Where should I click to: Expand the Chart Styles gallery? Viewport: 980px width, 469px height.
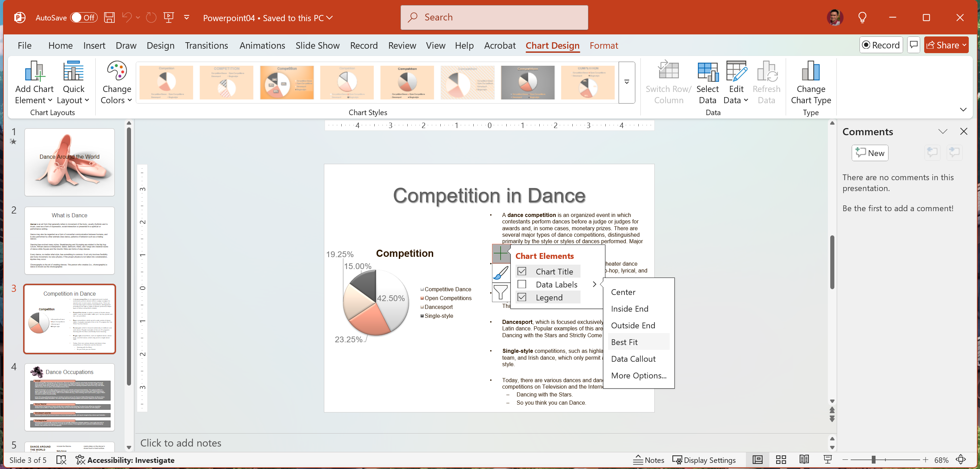coord(626,82)
